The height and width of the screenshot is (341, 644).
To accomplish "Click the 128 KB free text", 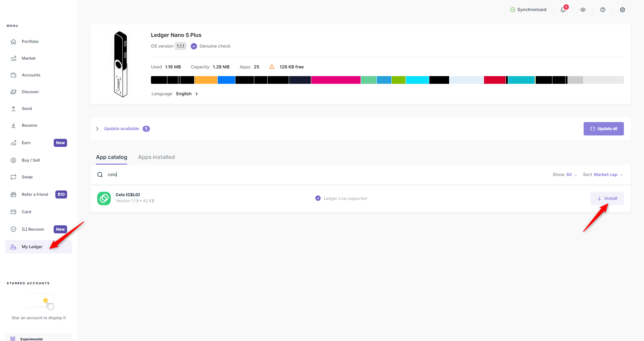I will [x=292, y=67].
